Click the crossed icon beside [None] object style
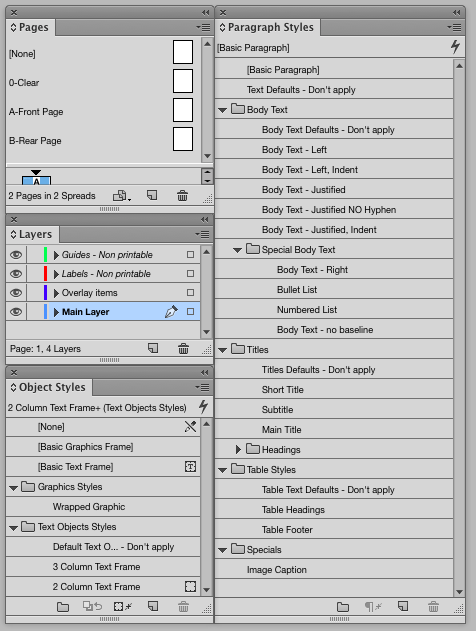This screenshot has width=476, height=631. (x=190, y=427)
